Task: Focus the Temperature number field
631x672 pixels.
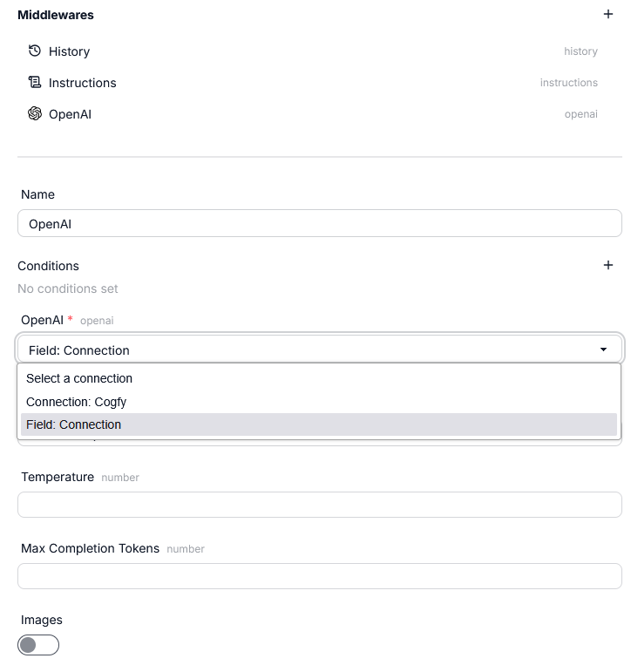Action: coord(319,505)
